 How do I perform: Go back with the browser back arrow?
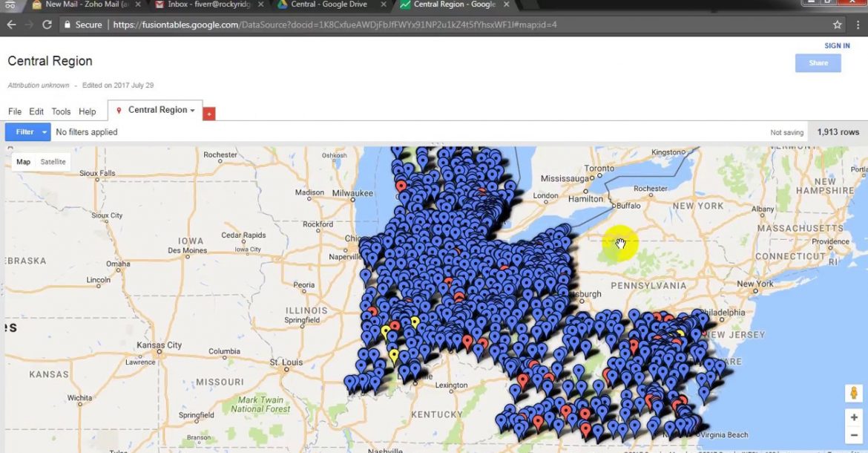[11, 25]
